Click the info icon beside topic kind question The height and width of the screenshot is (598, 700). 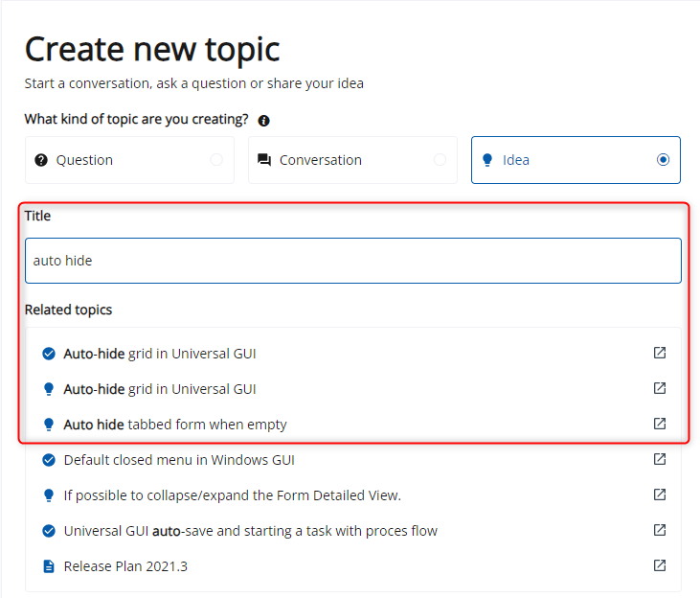(x=264, y=121)
